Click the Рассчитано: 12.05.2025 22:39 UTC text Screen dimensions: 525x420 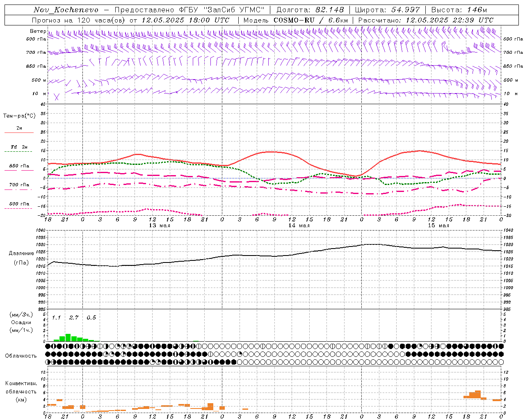pyautogui.click(x=426, y=20)
